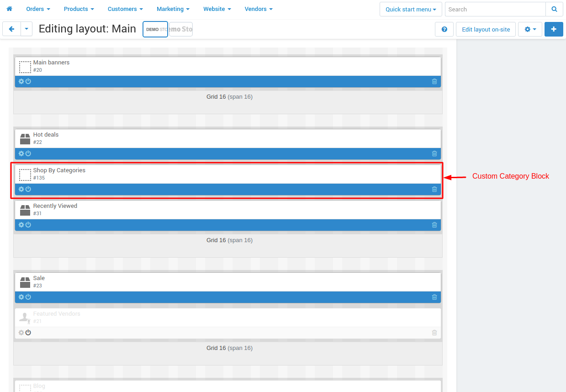
Task: Click the Main banners block type icon
Action: click(x=25, y=67)
